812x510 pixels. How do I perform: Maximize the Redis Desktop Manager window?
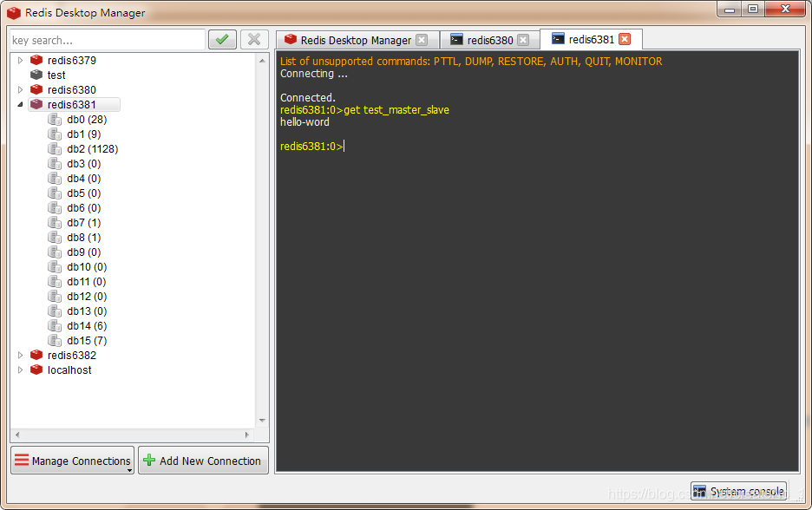[x=753, y=9]
